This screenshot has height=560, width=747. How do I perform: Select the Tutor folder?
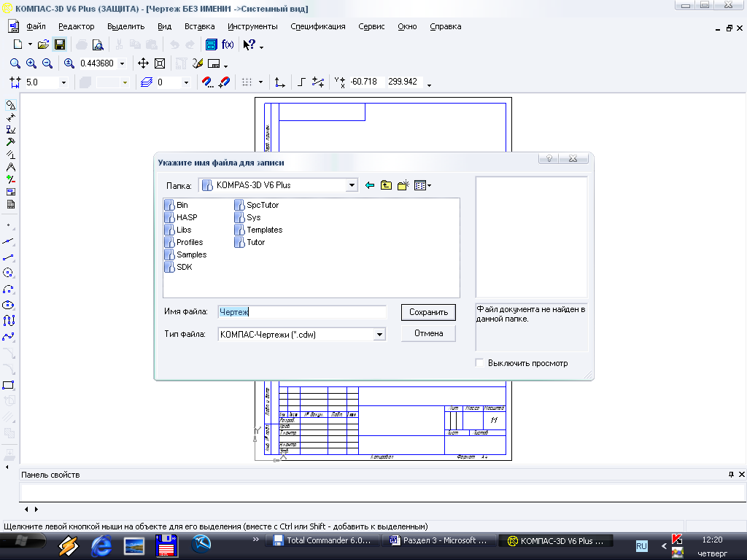(249, 242)
